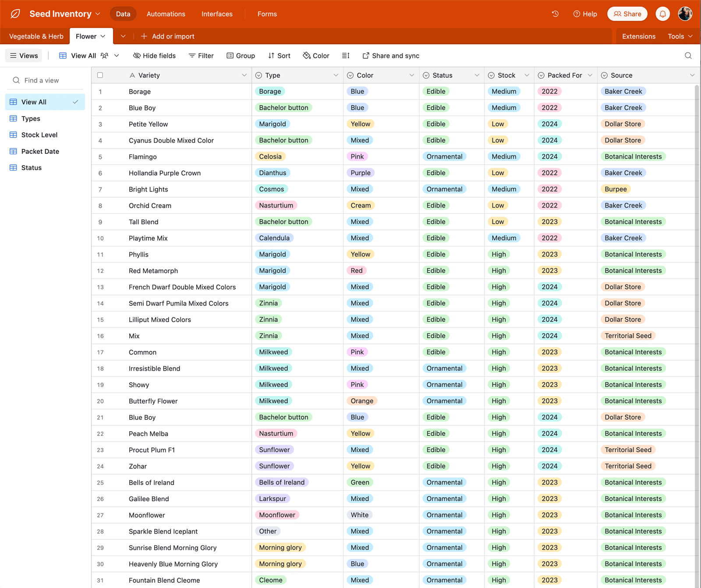Open the Color records tool

[x=316, y=56]
